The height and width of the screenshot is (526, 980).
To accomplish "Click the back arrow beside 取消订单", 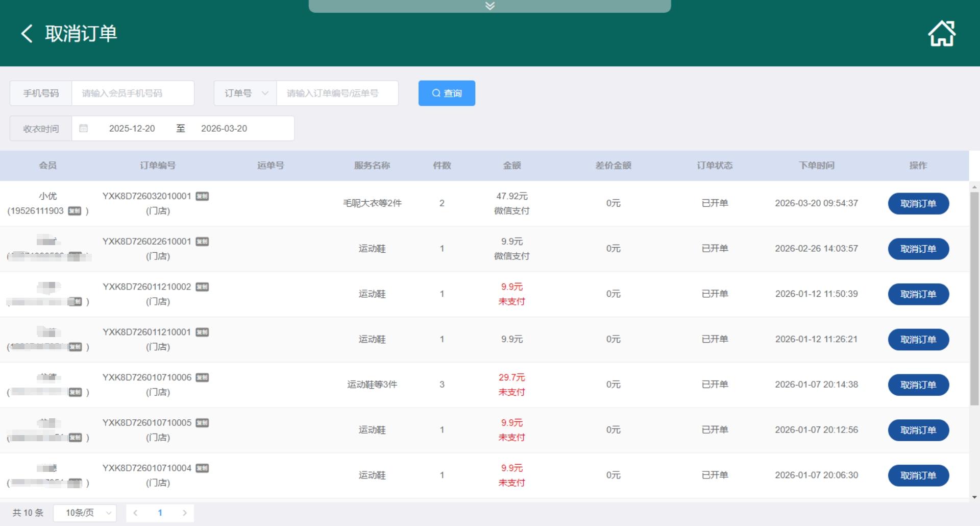I will [x=27, y=34].
